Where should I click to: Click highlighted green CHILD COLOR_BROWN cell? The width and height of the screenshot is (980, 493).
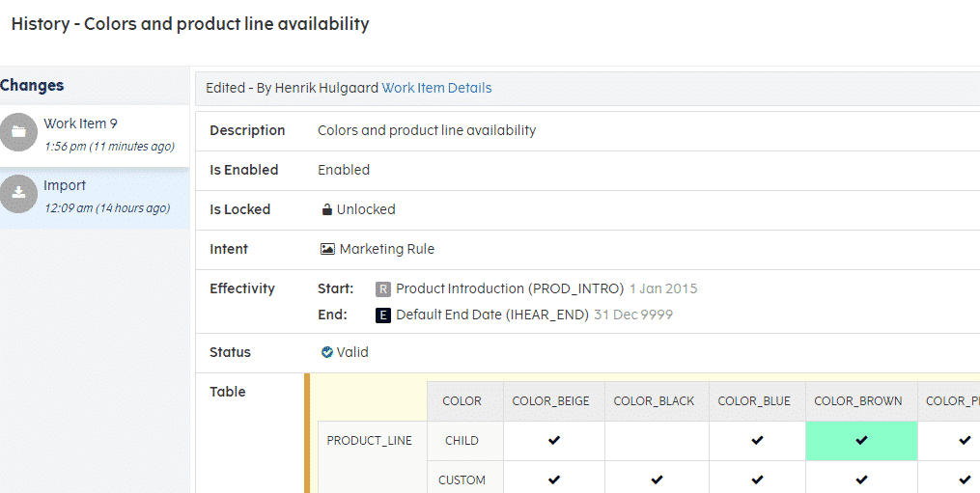pos(860,441)
